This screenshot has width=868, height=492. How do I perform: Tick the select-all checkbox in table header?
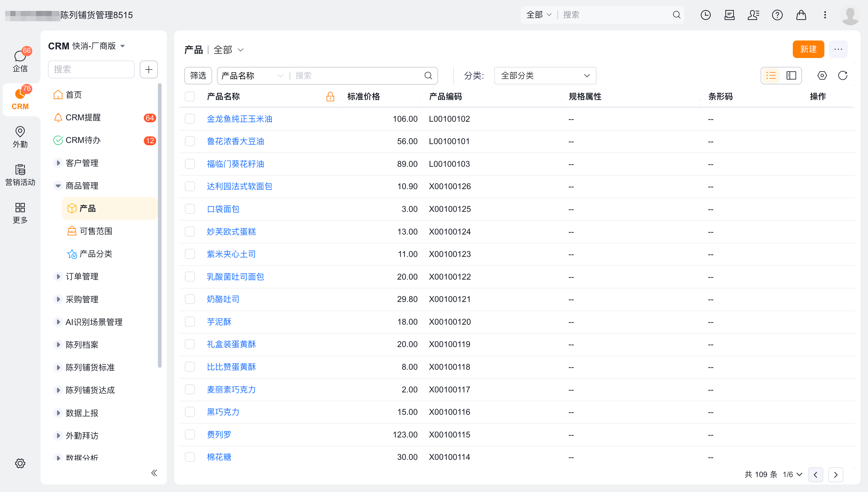coord(190,96)
